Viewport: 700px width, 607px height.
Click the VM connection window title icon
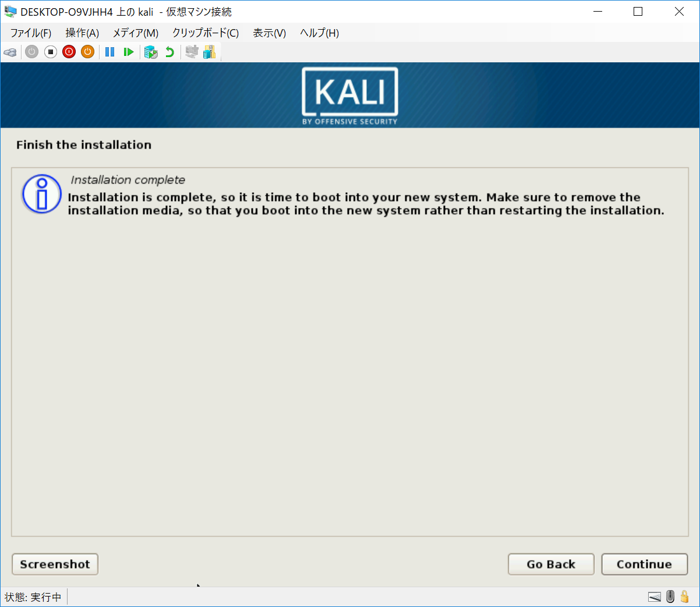tap(10, 12)
